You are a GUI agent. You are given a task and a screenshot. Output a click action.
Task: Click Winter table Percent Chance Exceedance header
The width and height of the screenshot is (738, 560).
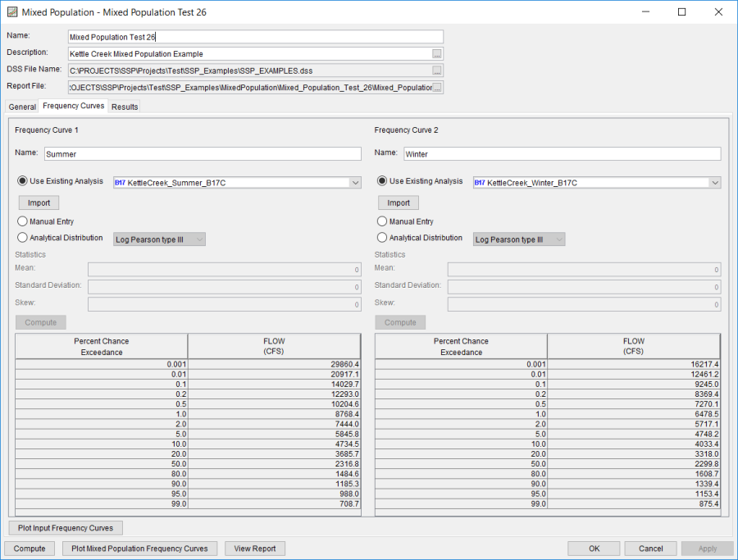(461, 347)
